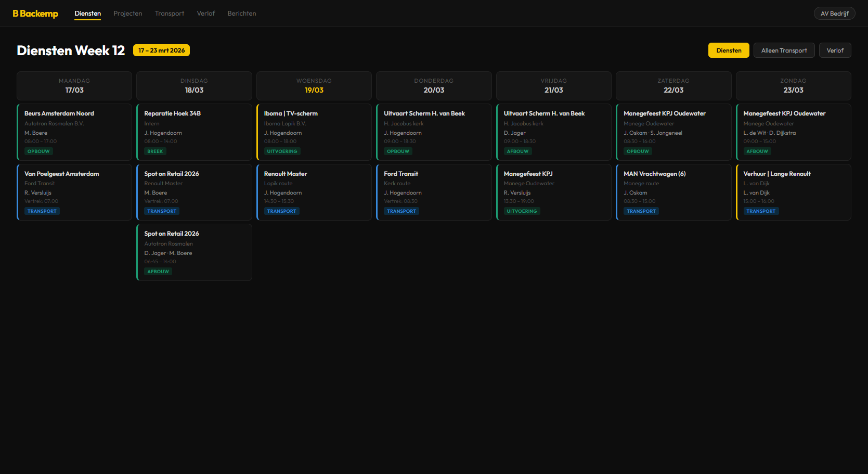868x474 pixels.
Task: Enable the Alleen Transport view toggle
Action: pos(784,50)
